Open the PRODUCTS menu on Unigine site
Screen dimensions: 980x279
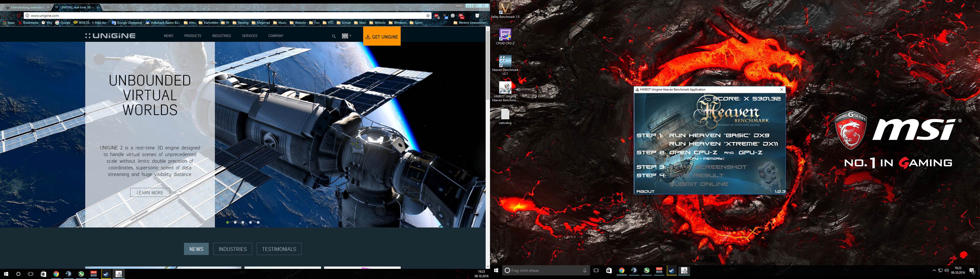point(192,36)
